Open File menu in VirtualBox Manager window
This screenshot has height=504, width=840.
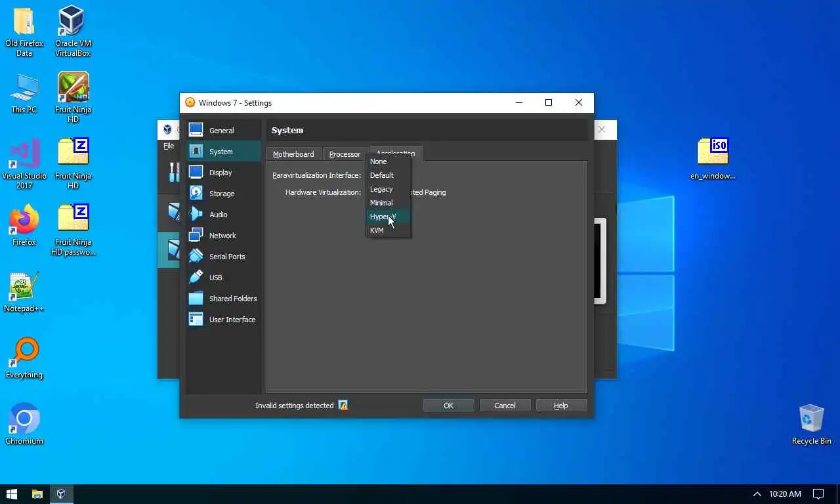click(x=169, y=146)
